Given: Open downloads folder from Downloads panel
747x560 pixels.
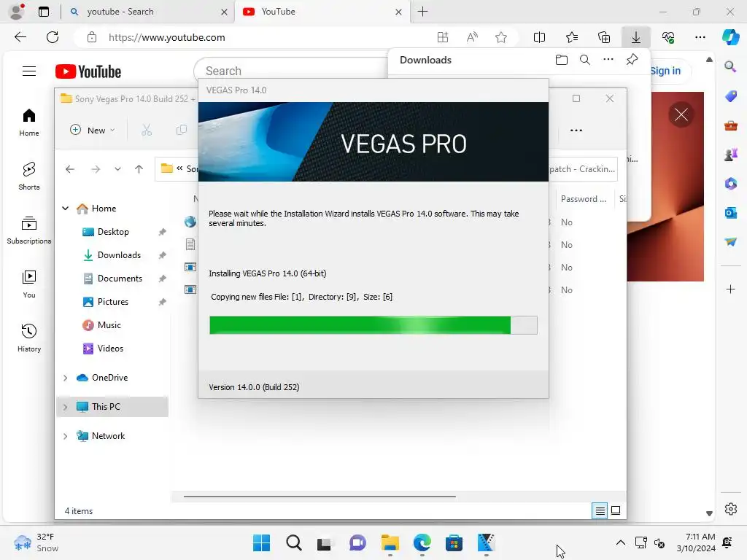Looking at the screenshot, I should [x=562, y=60].
